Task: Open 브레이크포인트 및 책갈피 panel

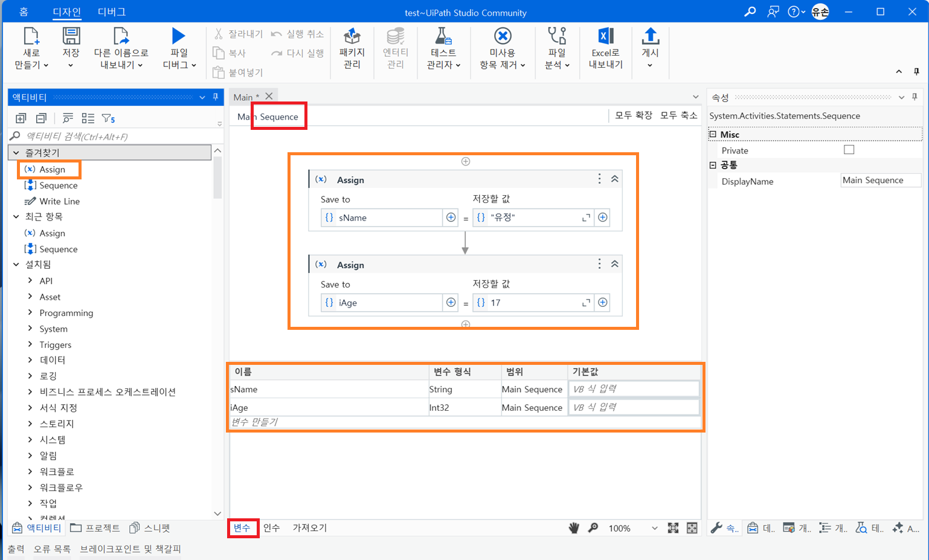Action: pos(130,549)
